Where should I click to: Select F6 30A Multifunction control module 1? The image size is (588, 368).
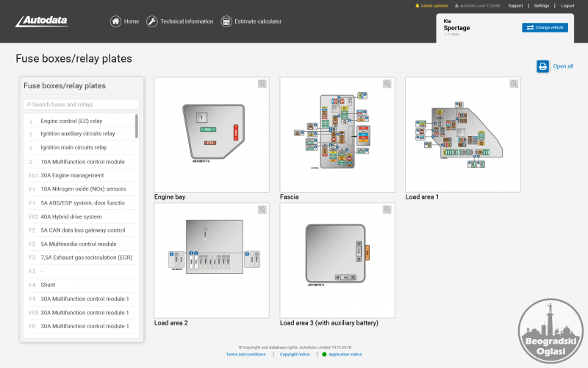coord(82,326)
